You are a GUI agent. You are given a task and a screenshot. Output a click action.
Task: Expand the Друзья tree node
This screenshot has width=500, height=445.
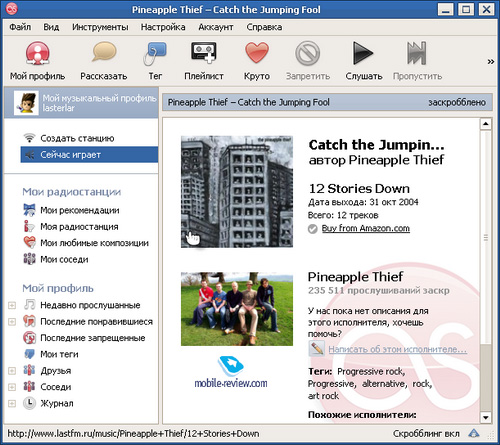(x=12, y=371)
